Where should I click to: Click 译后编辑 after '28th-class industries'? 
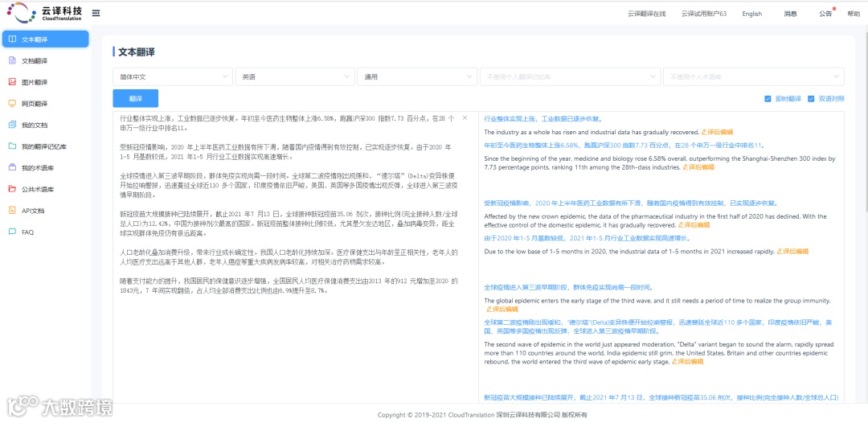(698, 166)
